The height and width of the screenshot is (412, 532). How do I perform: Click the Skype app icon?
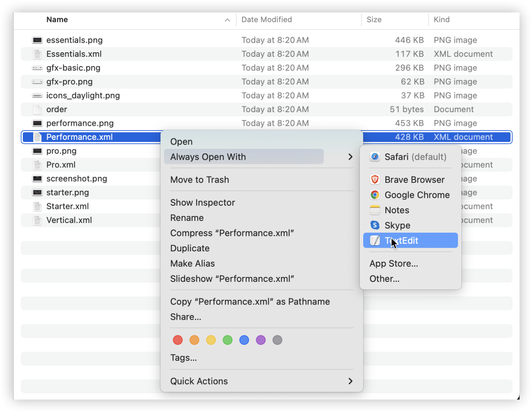pos(375,225)
